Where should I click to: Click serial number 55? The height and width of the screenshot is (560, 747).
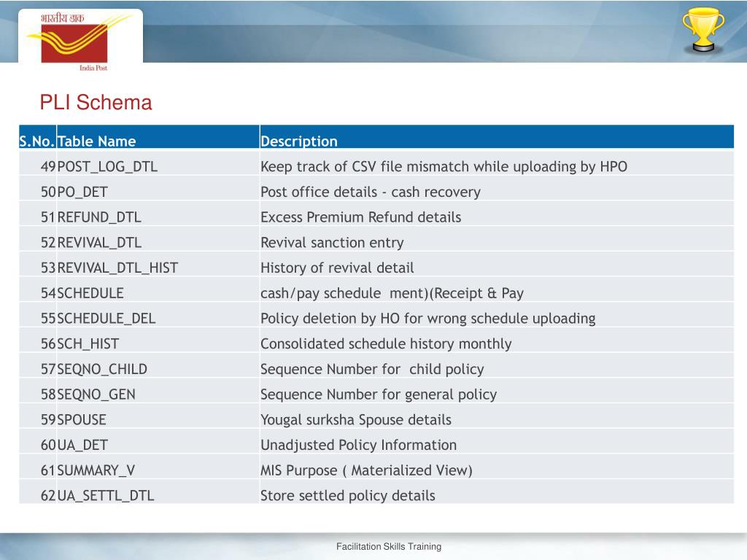(x=48, y=318)
